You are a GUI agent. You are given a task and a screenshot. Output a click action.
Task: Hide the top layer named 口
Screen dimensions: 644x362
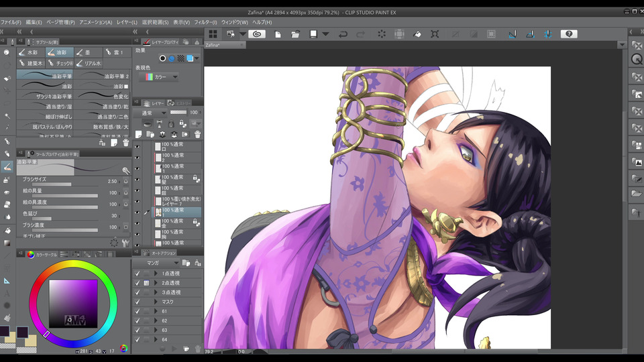coord(137,147)
